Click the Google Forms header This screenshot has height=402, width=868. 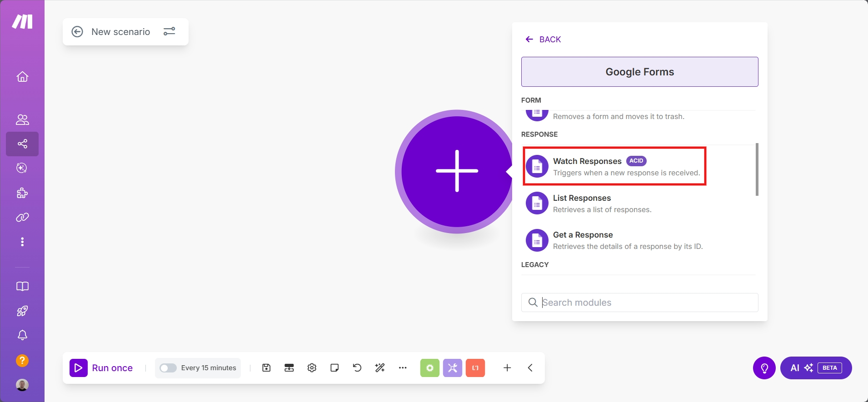(x=639, y=72)
